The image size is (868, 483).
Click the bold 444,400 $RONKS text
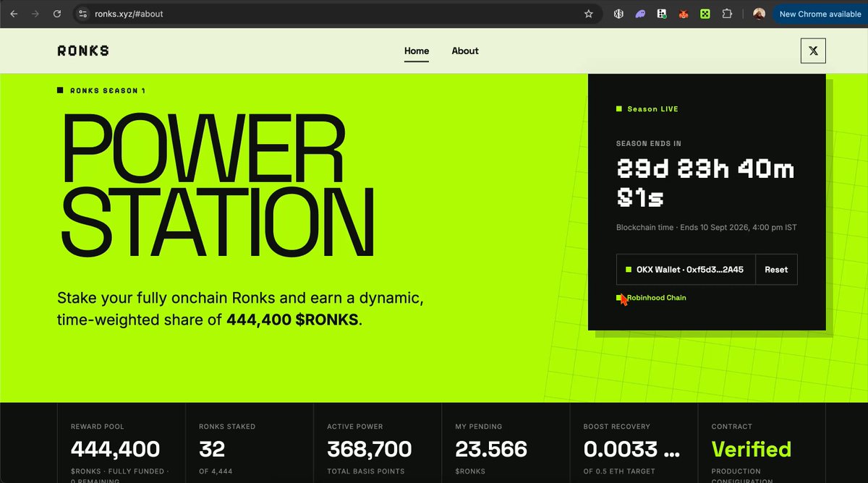(x=292, y=319)
